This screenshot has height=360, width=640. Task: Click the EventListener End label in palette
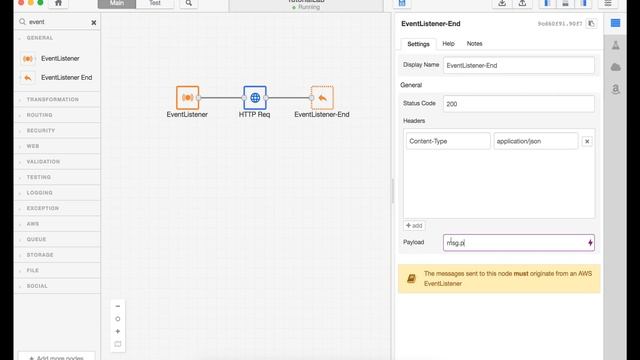tap(67, 78)
